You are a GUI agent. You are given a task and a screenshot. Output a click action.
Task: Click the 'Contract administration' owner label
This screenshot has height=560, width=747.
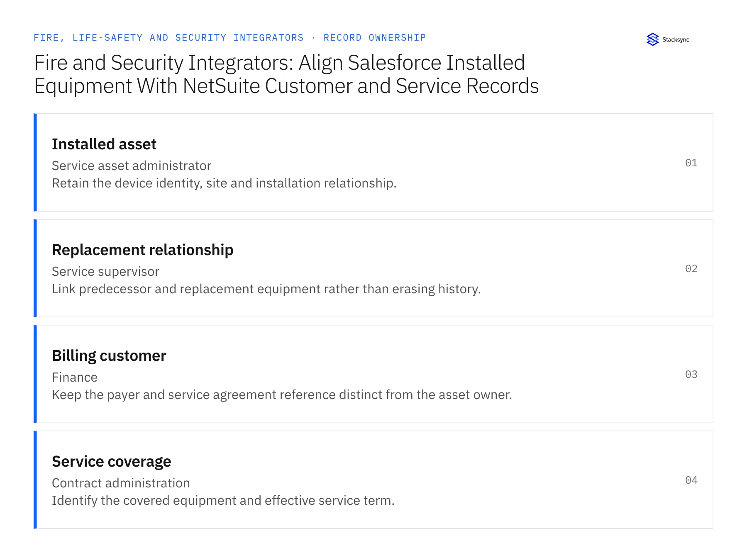pyautogui.click(x=121, y=483)
